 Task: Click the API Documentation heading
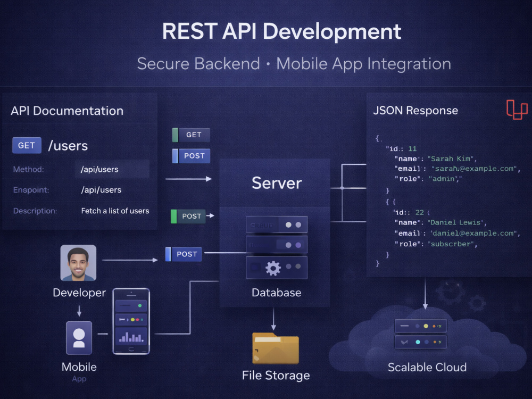(67, 111)
